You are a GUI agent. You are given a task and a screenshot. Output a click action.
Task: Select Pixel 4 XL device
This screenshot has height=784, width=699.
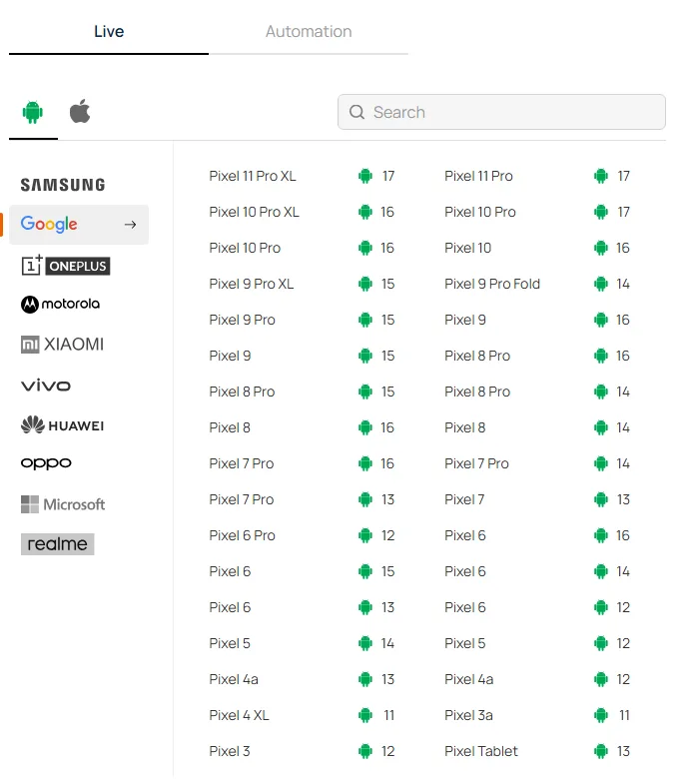click(x=239, y=715)
